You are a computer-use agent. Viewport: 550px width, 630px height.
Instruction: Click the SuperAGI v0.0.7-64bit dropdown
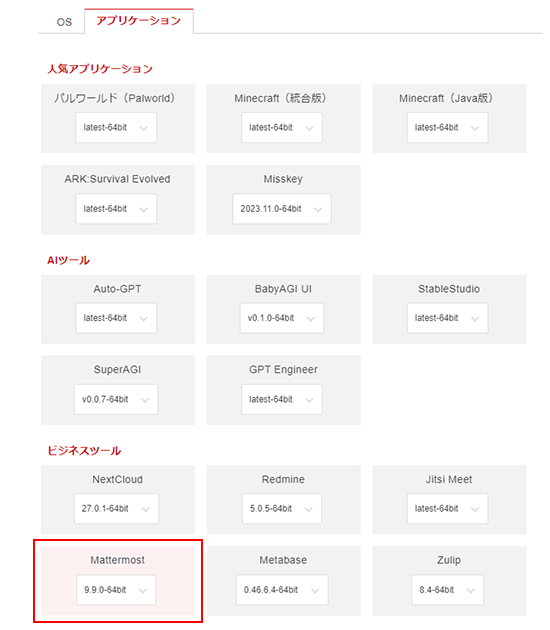pos(116,399)
